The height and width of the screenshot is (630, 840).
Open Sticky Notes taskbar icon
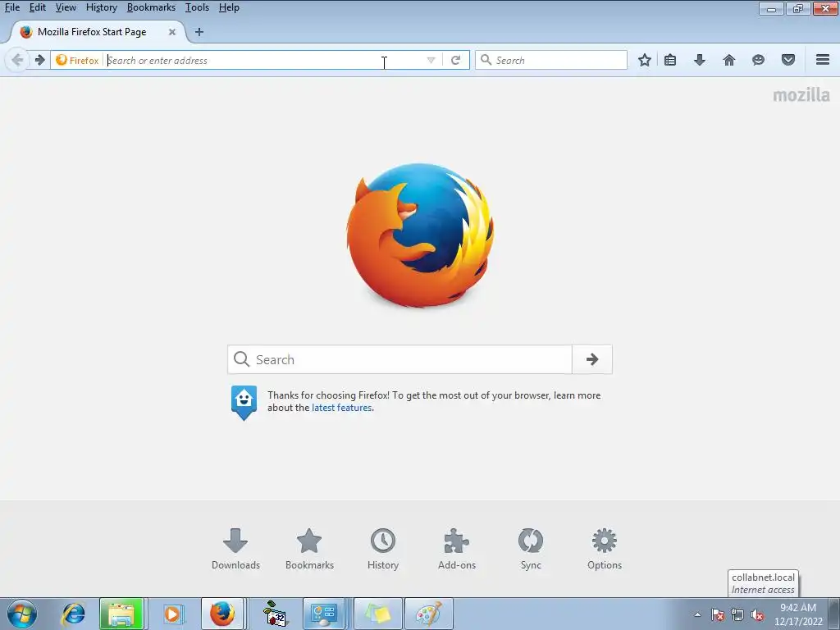378,614
